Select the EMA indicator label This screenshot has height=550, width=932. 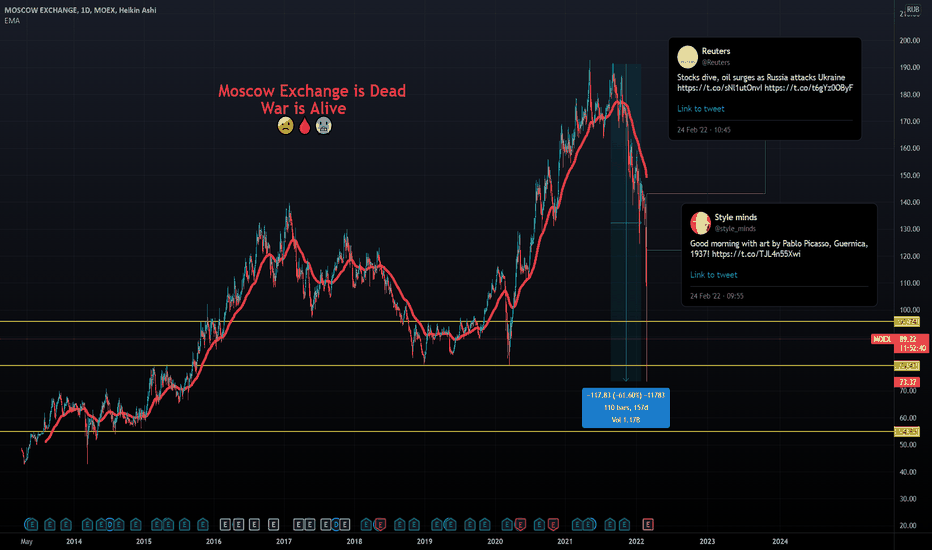(x=12, y=21)
